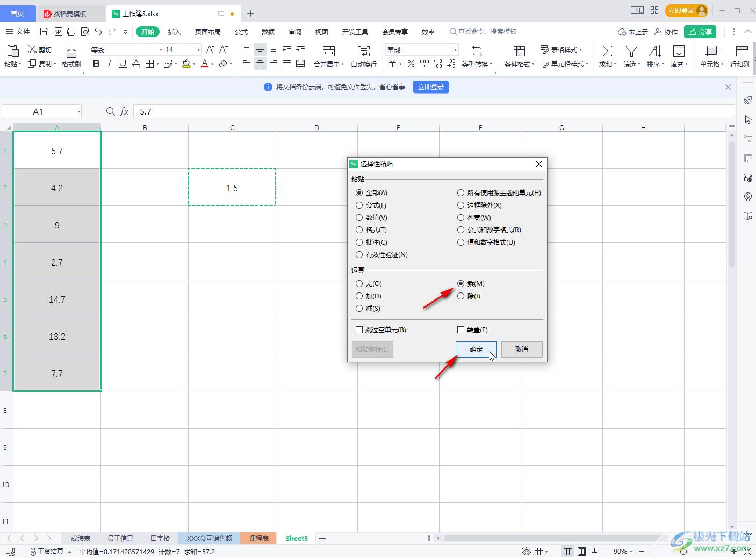756x557 pixels.
Task: Click the Undo arrow in quick toolbar
Action: 98,32
